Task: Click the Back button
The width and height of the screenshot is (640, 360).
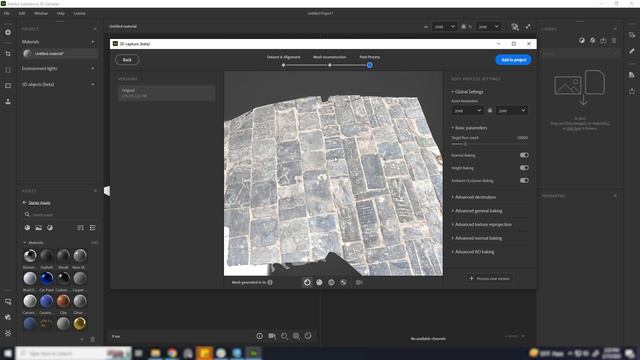Action: tap(127, 60)
